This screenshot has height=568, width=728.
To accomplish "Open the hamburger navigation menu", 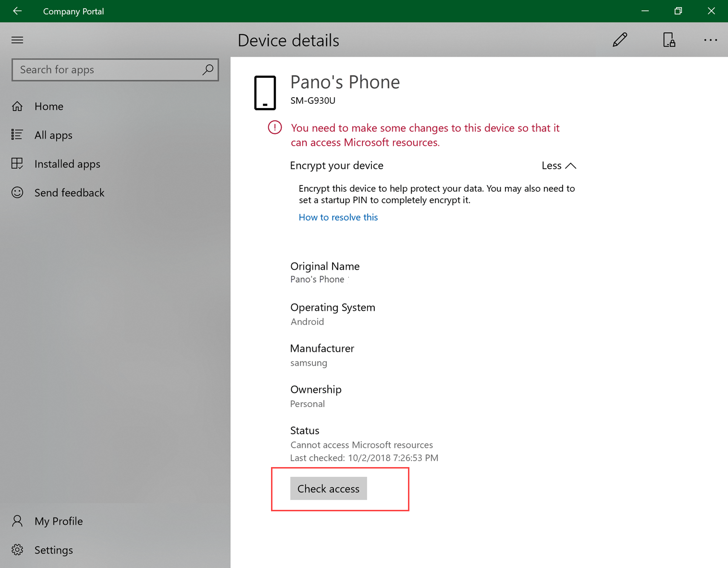I will [17, 40].
